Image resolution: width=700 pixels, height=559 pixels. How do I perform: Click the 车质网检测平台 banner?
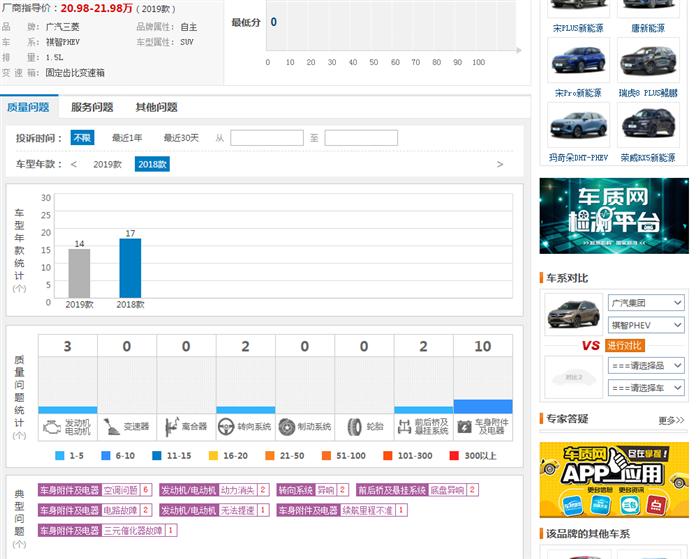tap(614, 216)
